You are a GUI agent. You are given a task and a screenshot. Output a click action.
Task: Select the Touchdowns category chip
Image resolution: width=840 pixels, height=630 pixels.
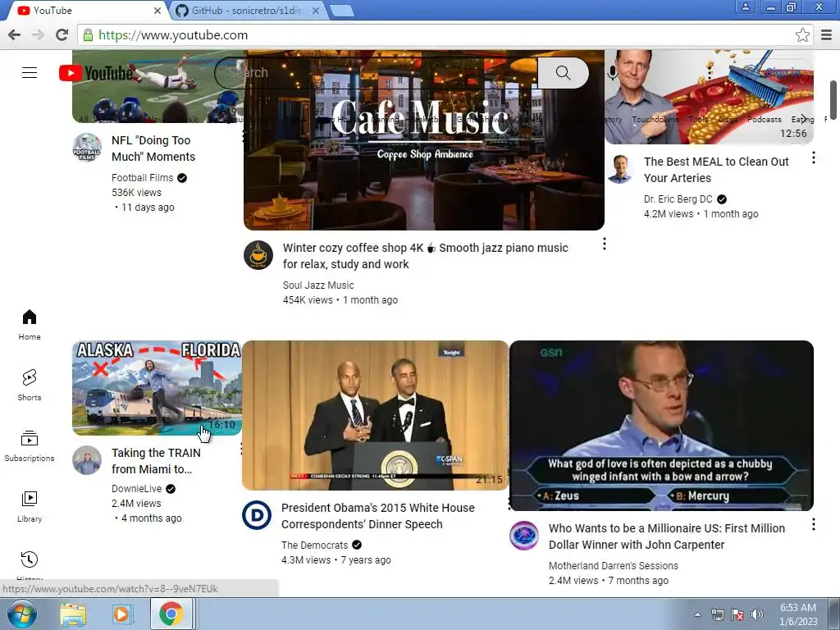[x=655, y=120]
